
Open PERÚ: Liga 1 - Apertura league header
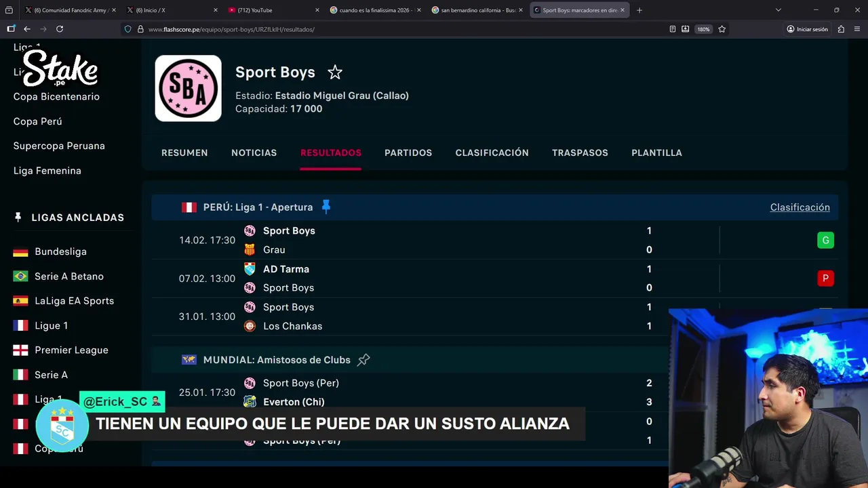pyautogui.click(x=258, y=207)
